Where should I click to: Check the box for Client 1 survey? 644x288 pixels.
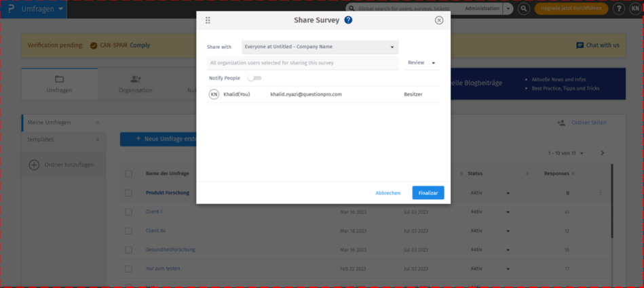click(x=128, y=211)
